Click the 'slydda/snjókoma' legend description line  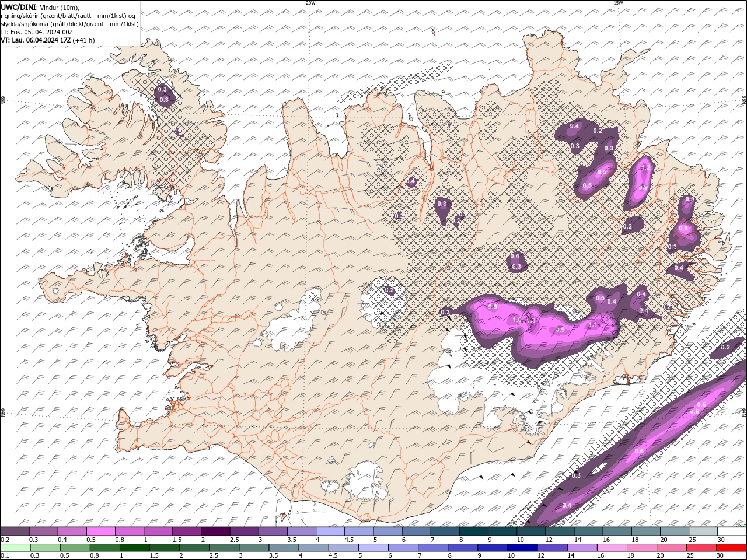69,24
